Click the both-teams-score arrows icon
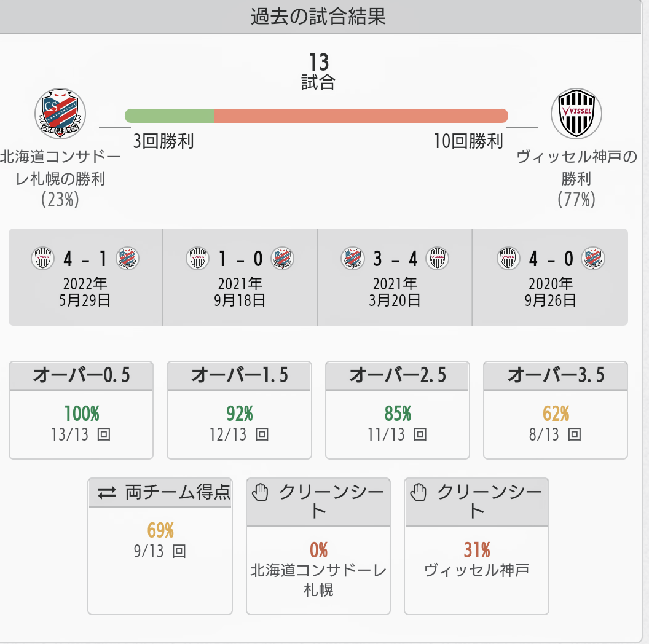 coord(107,493)
